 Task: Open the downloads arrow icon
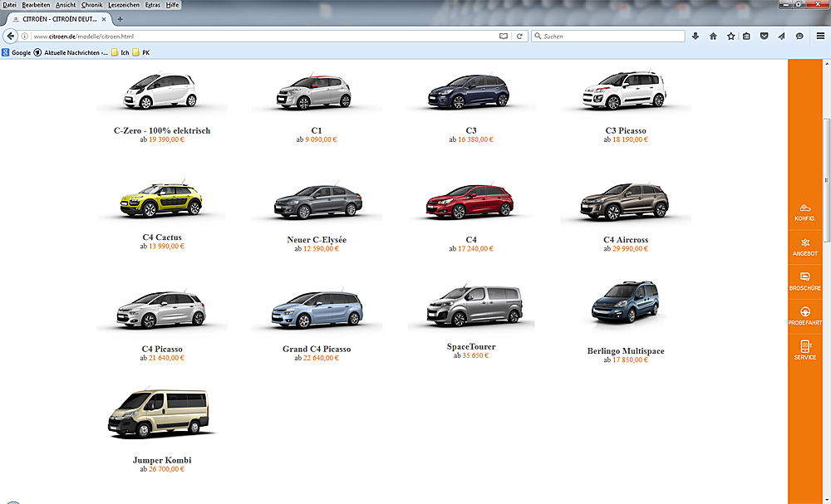696,37
